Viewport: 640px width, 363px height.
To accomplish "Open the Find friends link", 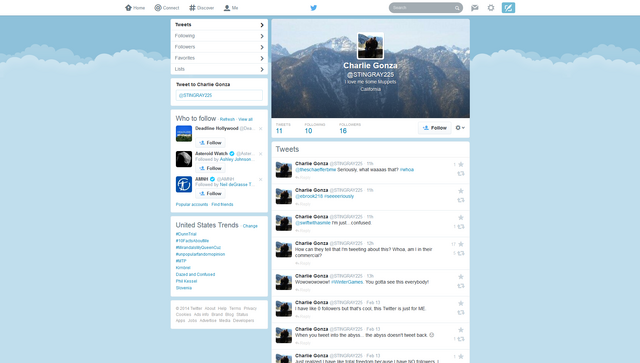I will click(x=222, y=204).
